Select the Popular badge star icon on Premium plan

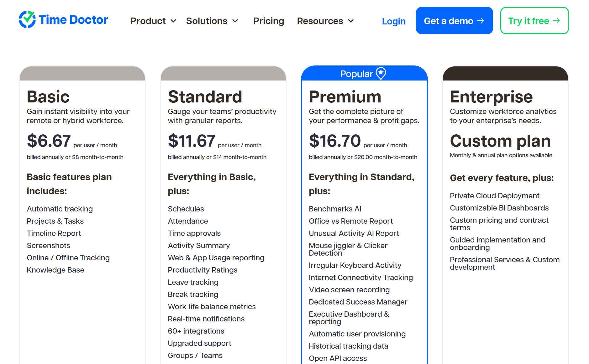[x=381, y=73]
